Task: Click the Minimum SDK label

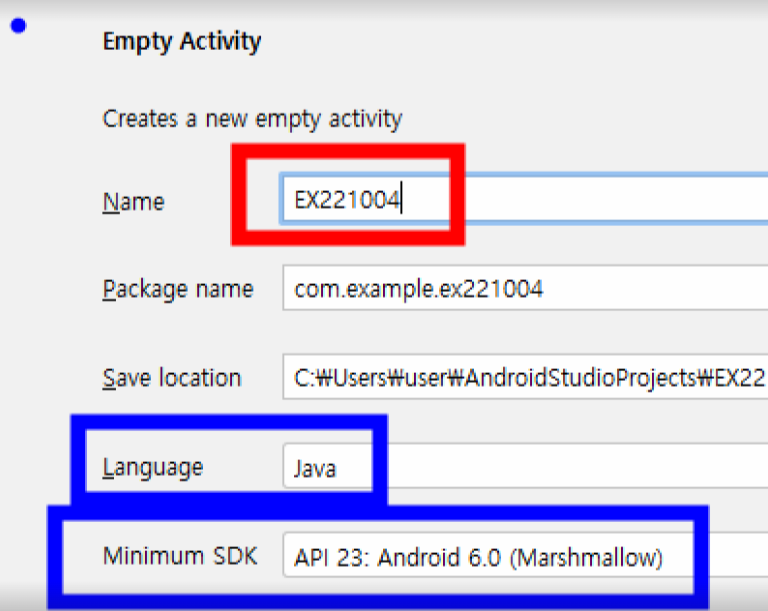Action: point(180,556)
